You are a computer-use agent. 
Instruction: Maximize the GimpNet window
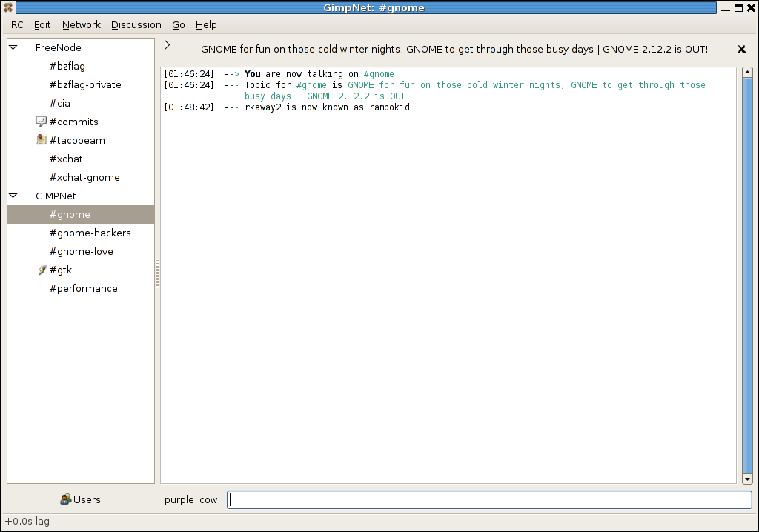(x=738, y=7)
